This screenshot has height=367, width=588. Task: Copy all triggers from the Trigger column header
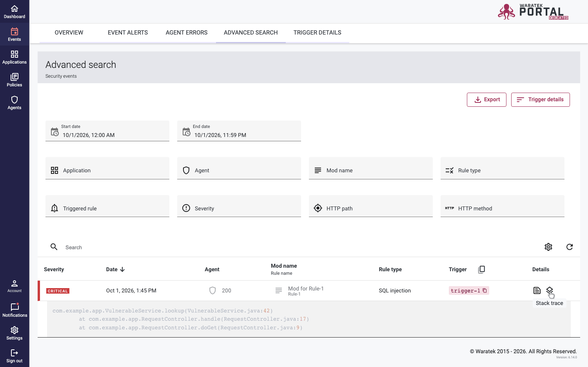[x=481, y=269]
